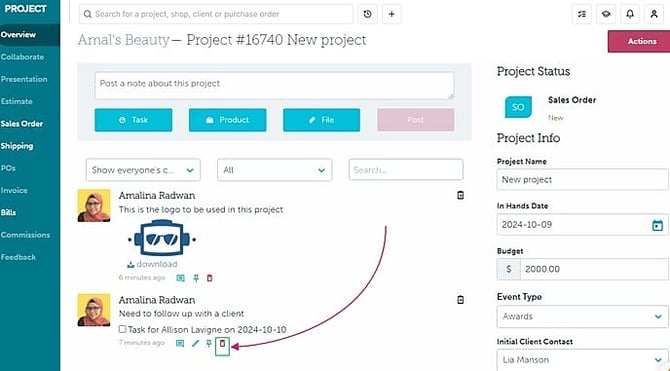
Task: Open the graduation cap learning icon
Action: click(606, 14)
